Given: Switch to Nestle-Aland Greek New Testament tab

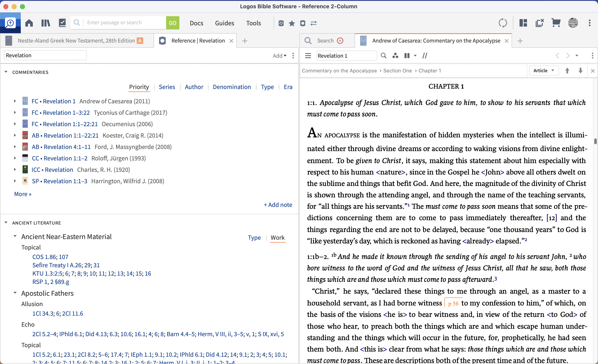Looking at the screenshot, I should pyautogui.click(x=76, y=41).
